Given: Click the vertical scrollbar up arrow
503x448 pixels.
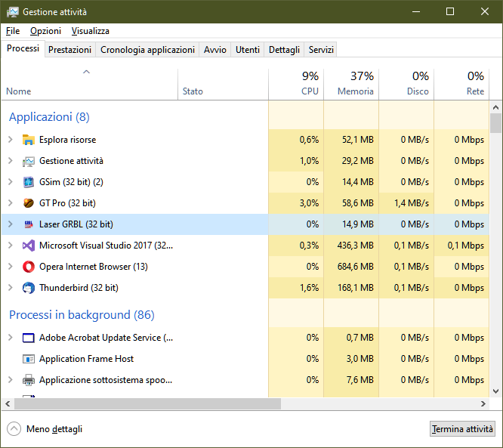Looking at the screenshot, I should coord(495,107).
